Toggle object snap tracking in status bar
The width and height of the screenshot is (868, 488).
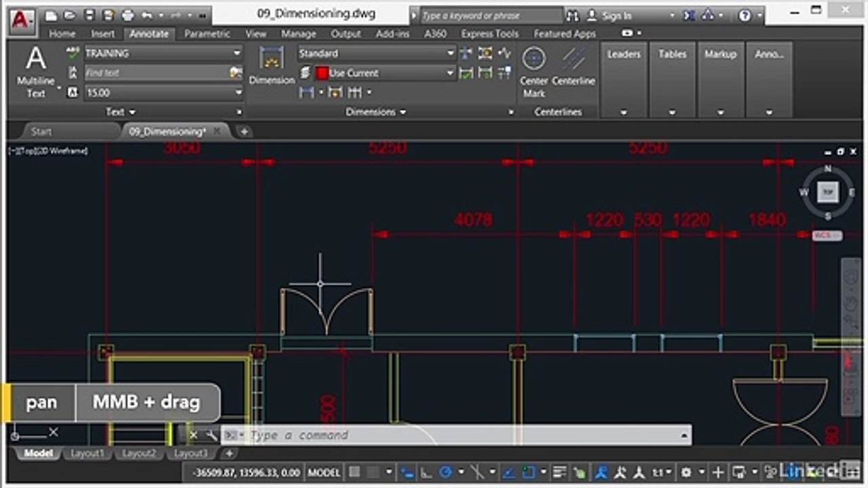click(x=510, y=472)
